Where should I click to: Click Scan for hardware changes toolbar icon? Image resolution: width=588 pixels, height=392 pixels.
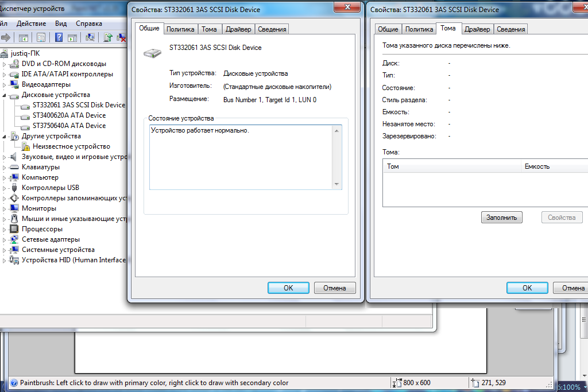click(x=90, y=37)
